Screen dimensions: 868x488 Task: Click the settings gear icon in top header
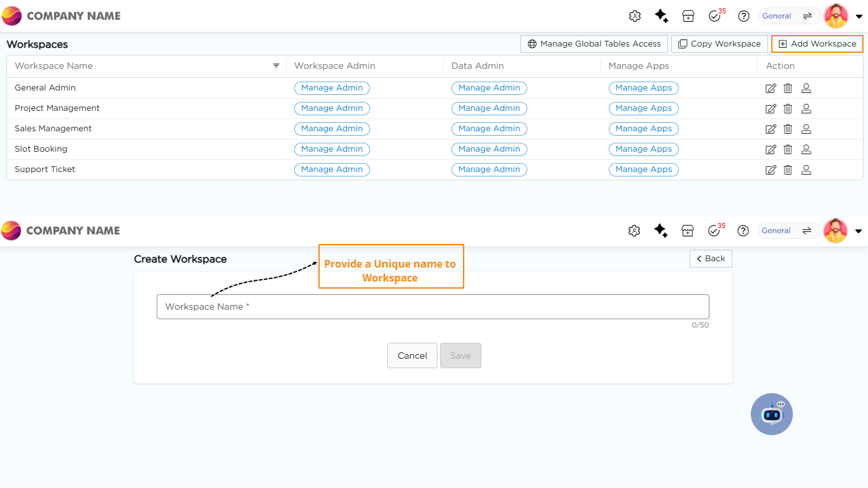coord(634,16)
